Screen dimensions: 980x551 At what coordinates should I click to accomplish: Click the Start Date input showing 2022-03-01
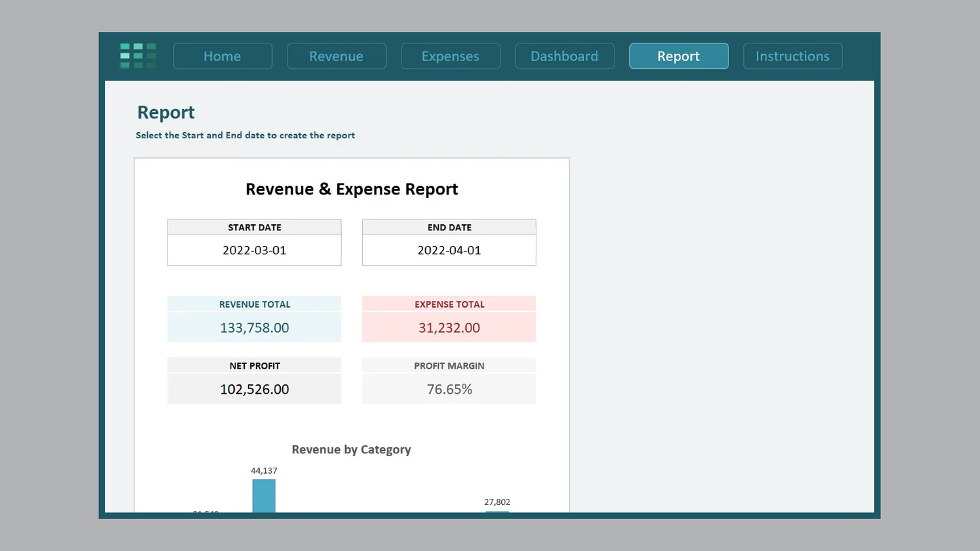tap(254, 250)
